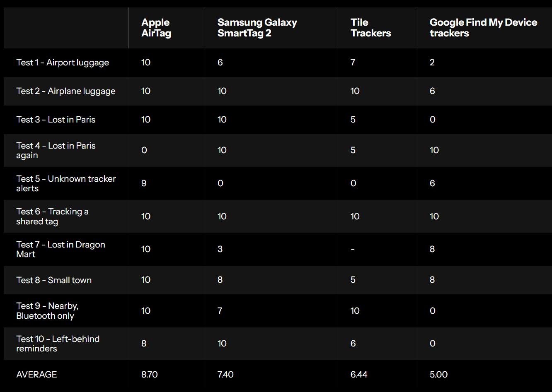This screenshot has height=392, width=552.
Task: Select the Tile Trackers column header
Action: (370, 28)
